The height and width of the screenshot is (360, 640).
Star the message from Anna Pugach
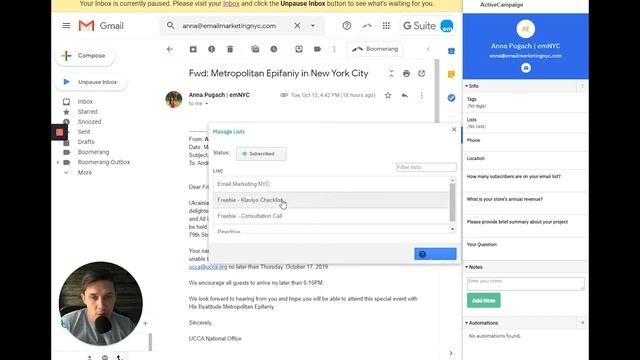click(388, 95)
